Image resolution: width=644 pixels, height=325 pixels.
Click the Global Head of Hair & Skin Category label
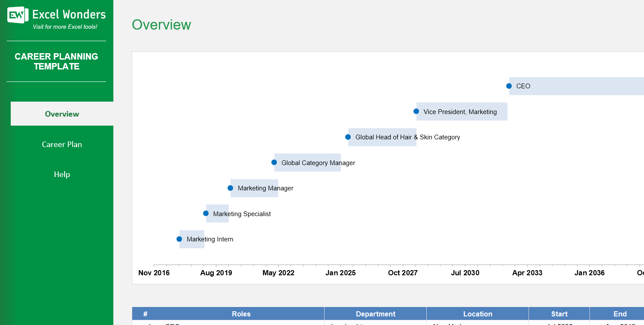pos(408,137)
